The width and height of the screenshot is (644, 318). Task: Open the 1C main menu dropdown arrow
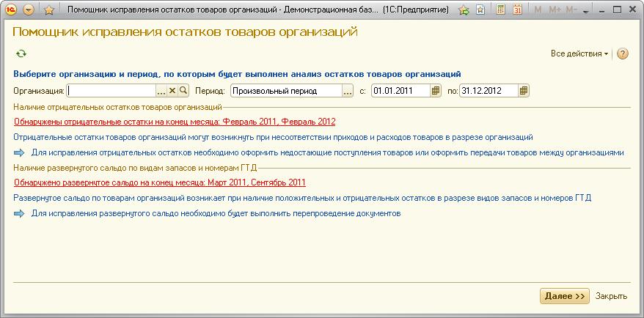[x=29, y=10]
